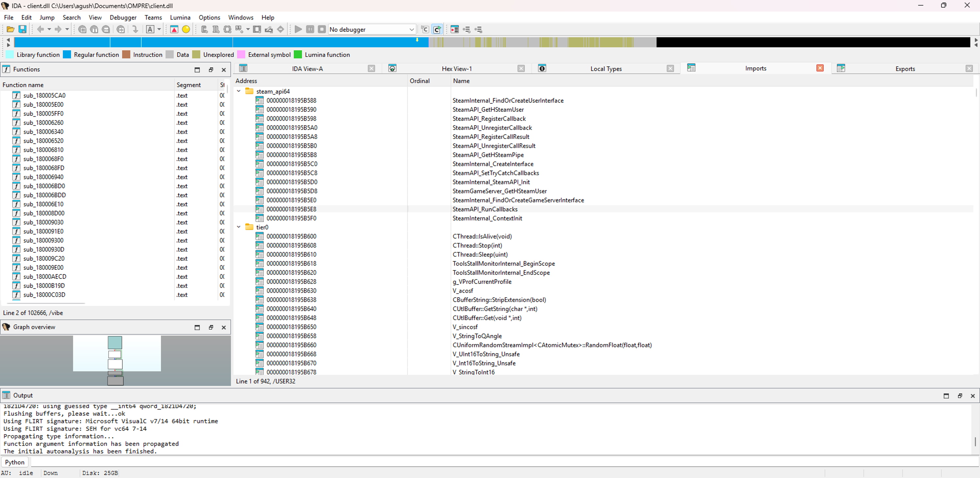The height and width of the screenshot is (478, 980).
Task: Toggle the highlighted C with green arrow button
Action: [437, 29]
